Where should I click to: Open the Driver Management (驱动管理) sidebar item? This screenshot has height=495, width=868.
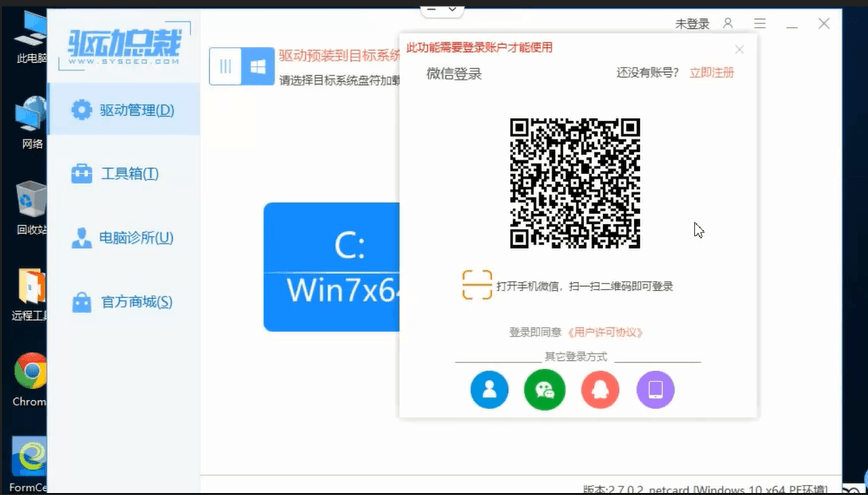point(123,109)
